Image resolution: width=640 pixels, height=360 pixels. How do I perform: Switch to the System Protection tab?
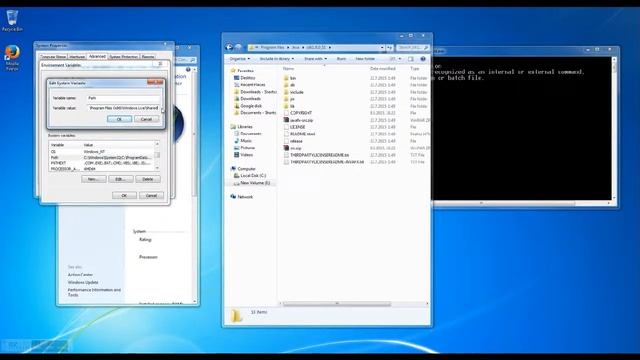click(x=124, y=57)
